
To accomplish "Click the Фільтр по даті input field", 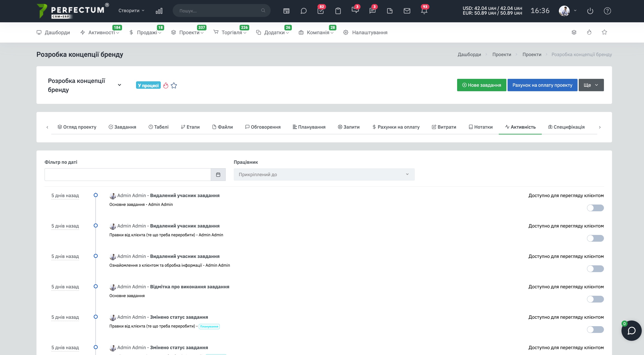I will point(127,175).
